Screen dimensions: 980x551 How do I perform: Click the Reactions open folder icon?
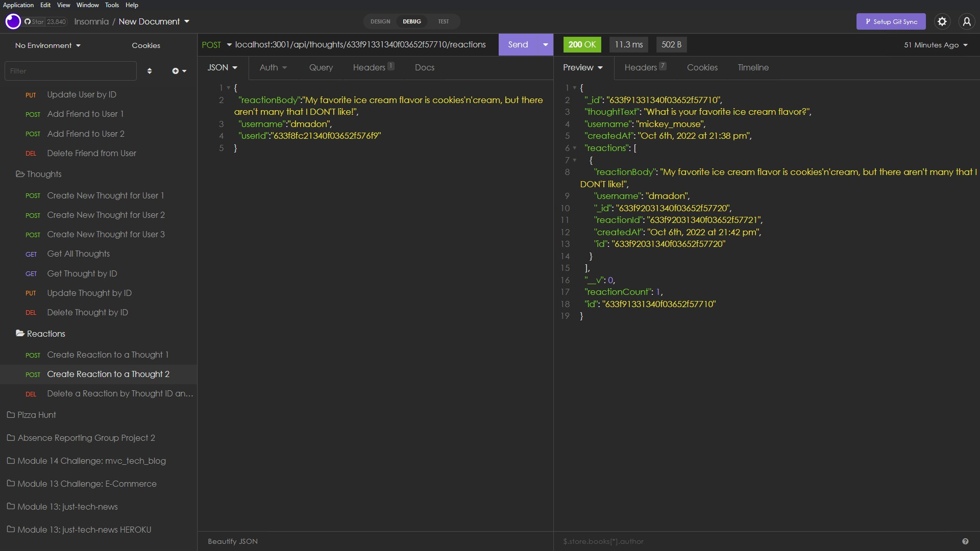[x=20, y=333]
